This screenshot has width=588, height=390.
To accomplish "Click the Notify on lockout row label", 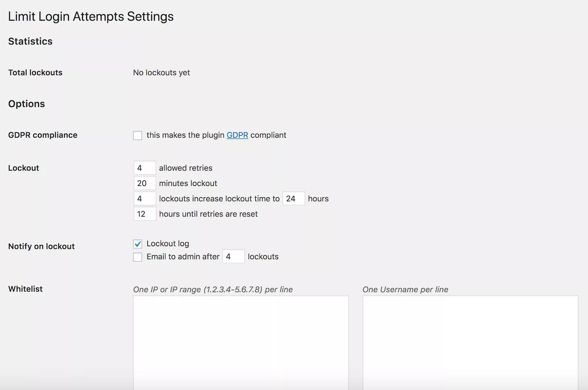I will [x=41, y=246].
